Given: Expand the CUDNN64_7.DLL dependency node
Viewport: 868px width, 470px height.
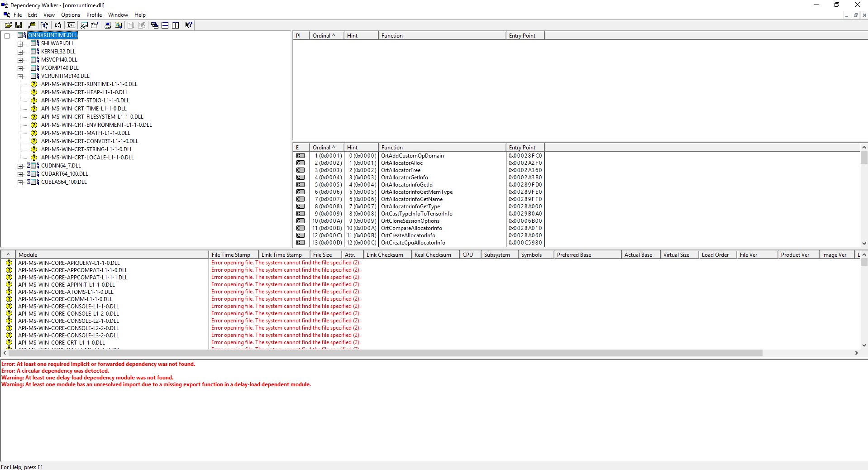Looking at the screenshot, I should click(20, 165).
